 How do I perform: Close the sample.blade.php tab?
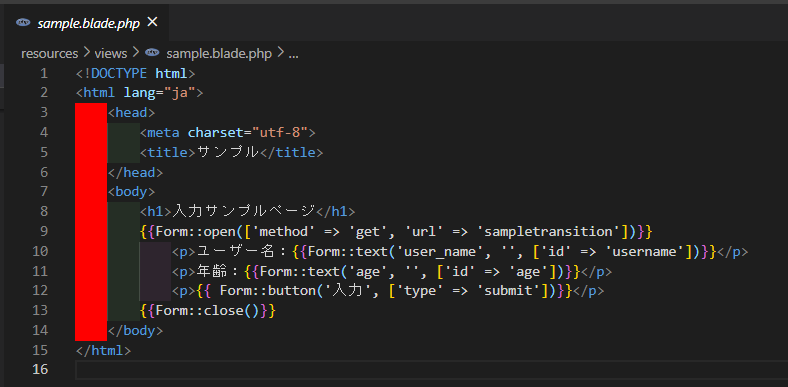152,22
